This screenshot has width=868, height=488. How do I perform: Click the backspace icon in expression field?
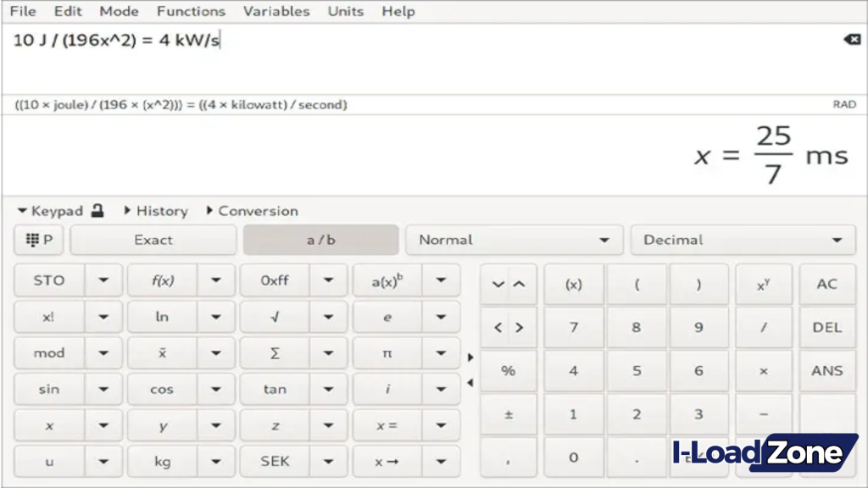coord(852,39)
